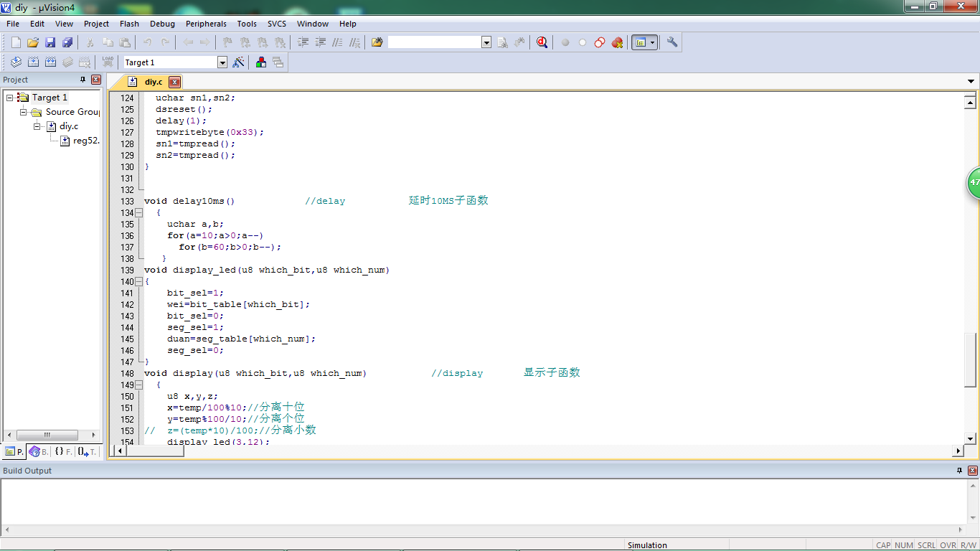Select reg52 header file in project tree
This screenshot has height=551, width=980.
coord(80,141)
